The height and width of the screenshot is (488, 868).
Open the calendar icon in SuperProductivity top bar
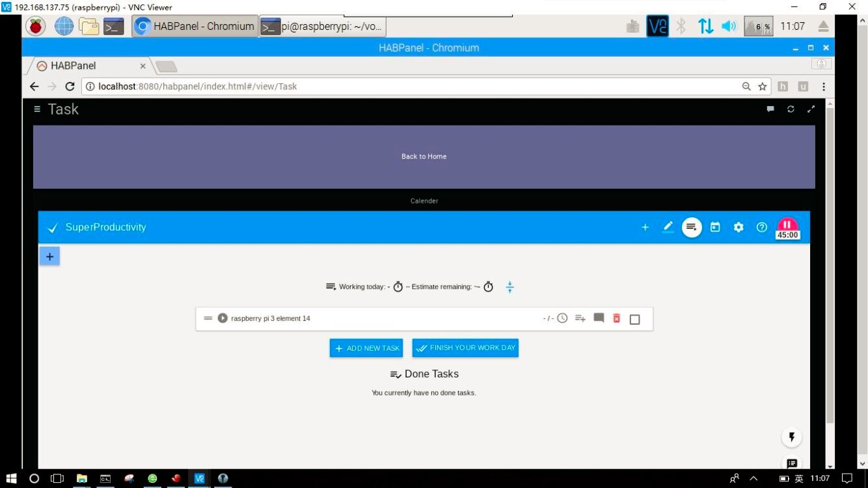coord(715,227)
